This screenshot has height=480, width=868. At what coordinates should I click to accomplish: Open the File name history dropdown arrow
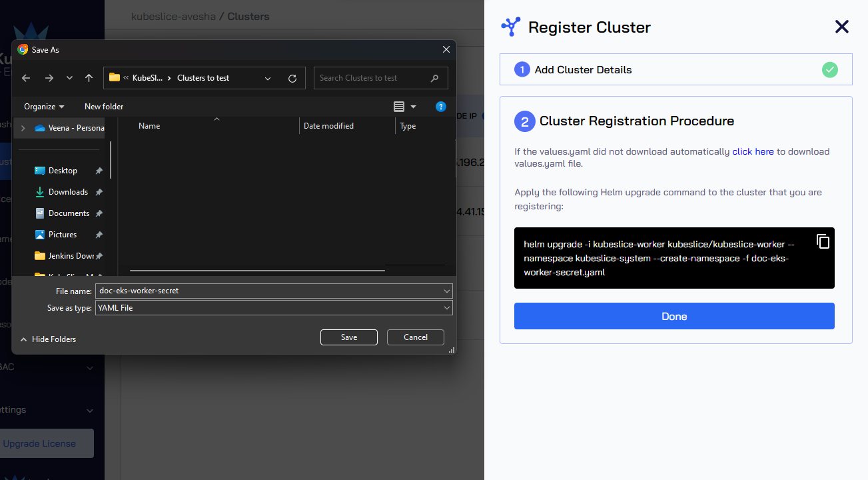447,291
